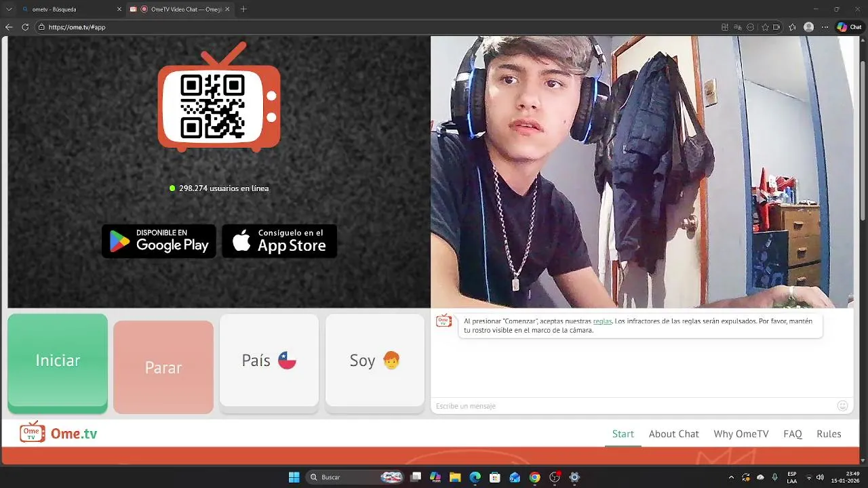Click the camera permission icon in the address bar
This screenshot has width=868, height=488.
tap(776, 27)
